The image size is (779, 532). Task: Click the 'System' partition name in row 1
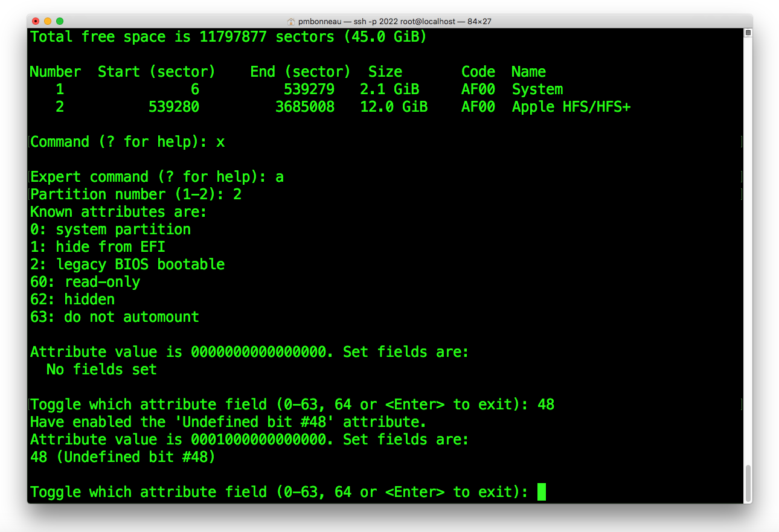point(537,89)
